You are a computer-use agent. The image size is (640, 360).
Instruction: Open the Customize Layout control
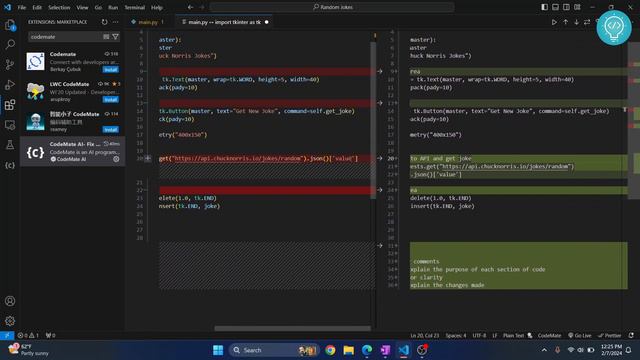click(x=578, y=7)
